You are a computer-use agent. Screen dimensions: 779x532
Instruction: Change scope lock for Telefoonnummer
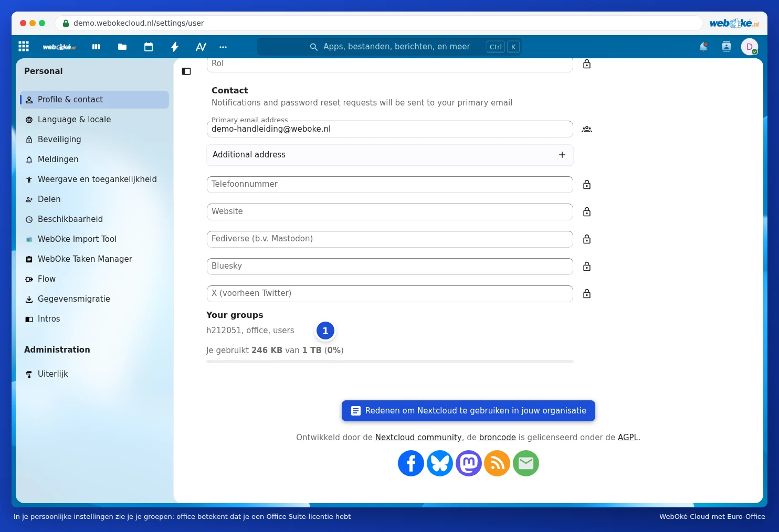pyautogui.click(x=587, y=185)
